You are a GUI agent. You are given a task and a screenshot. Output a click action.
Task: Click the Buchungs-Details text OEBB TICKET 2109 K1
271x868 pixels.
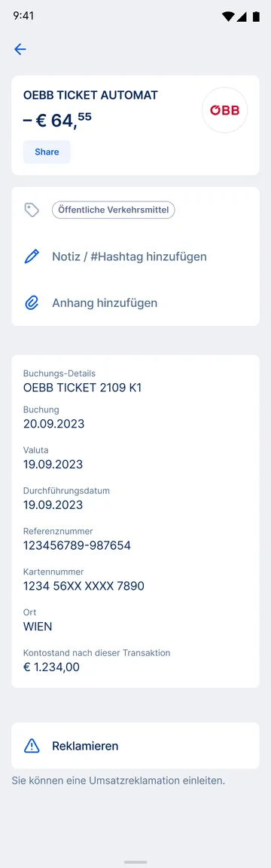pyautogui.click(x=82, y=388)
